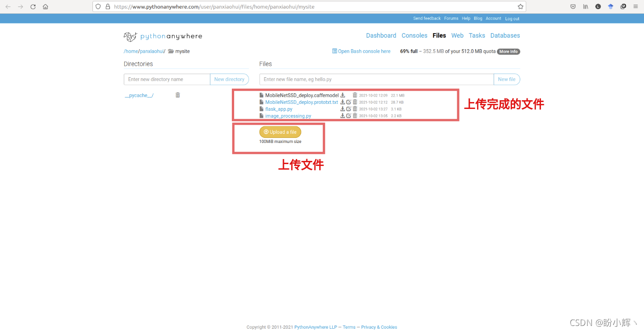The image size is (644, 331).
Task: Click the Upload a file button
Action: 280,132
